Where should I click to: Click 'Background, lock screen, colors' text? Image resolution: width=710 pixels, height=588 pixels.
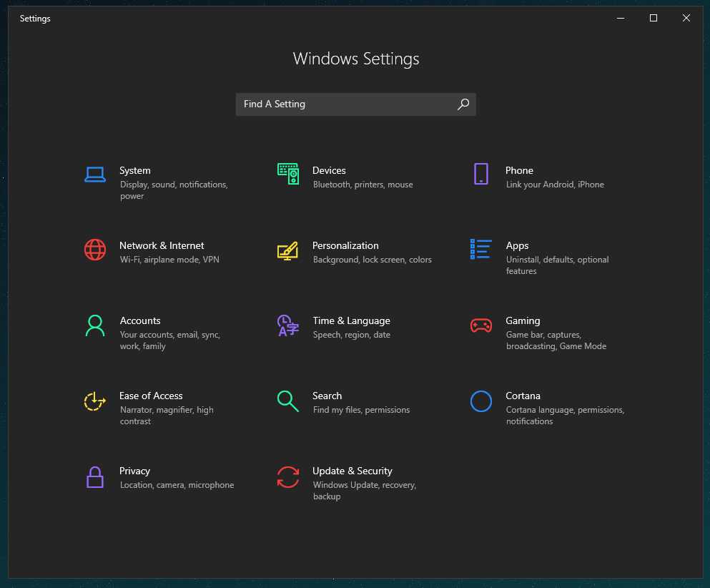(373, 260)
